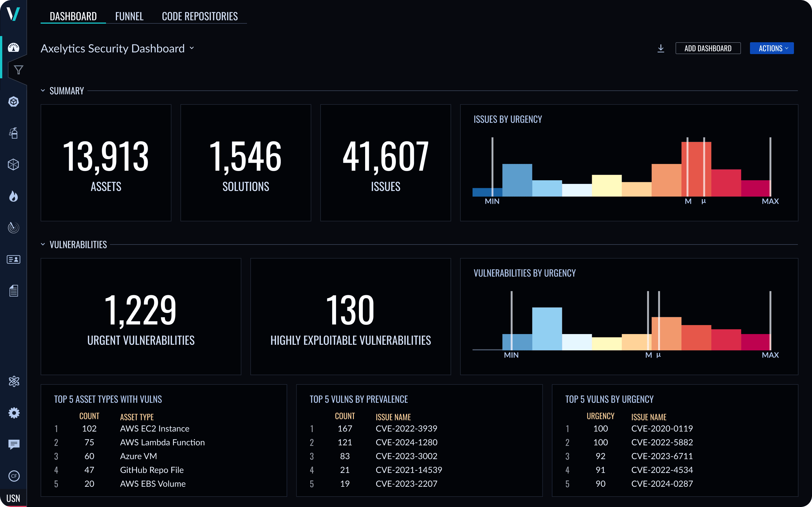Image resolution: width=812 pixels, height=507 pixels.
Task: Click the fire extinguisher sidebar icon
Action: 14,133
